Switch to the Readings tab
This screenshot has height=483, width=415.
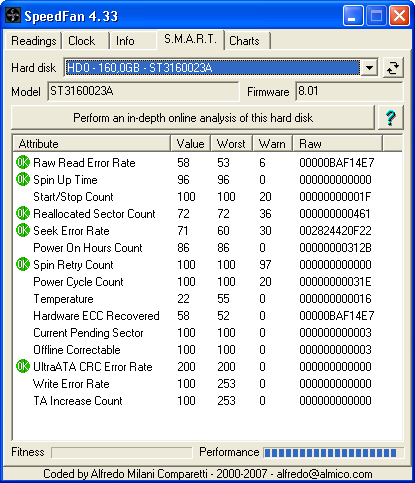coord(33,41)
